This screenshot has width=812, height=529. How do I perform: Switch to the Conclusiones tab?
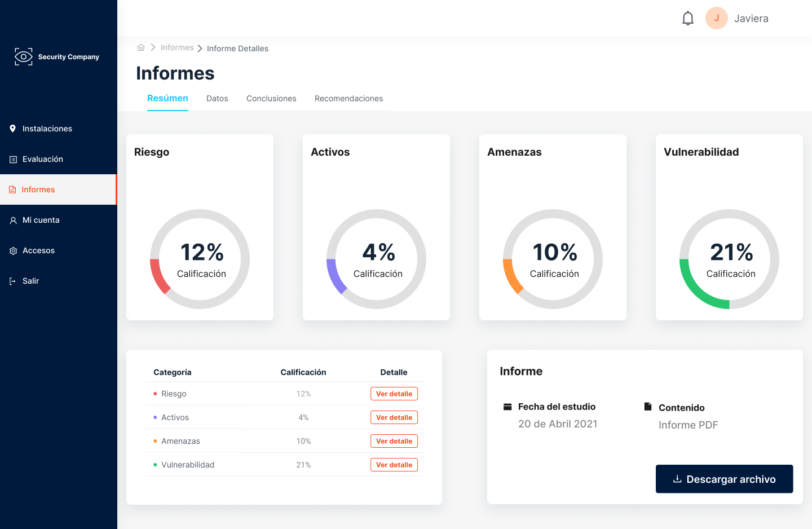(x=271, y=99)
